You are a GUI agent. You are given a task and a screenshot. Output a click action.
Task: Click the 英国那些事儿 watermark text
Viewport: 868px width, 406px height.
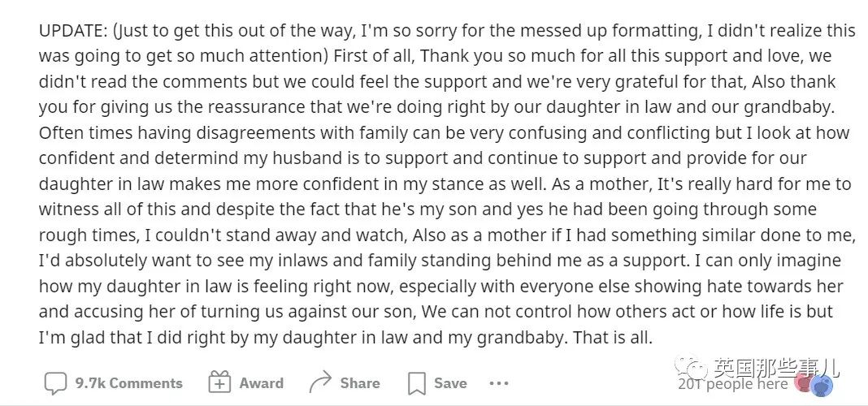point(777,367)
